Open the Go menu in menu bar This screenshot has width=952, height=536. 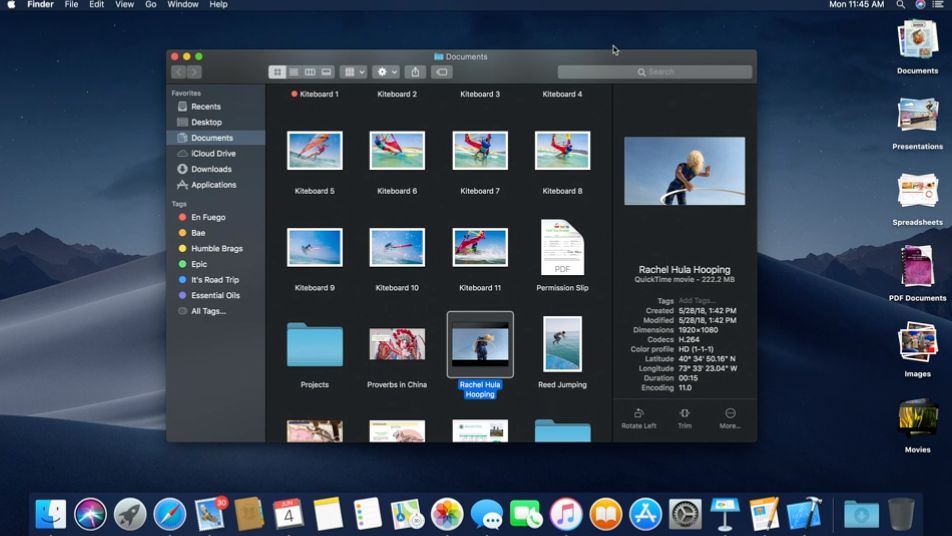(x=151, y=5)
